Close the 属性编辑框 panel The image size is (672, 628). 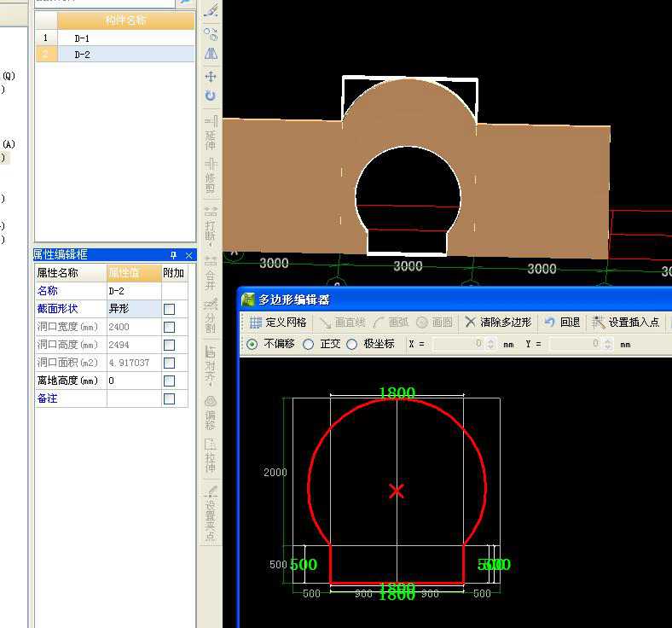(189, 255)
